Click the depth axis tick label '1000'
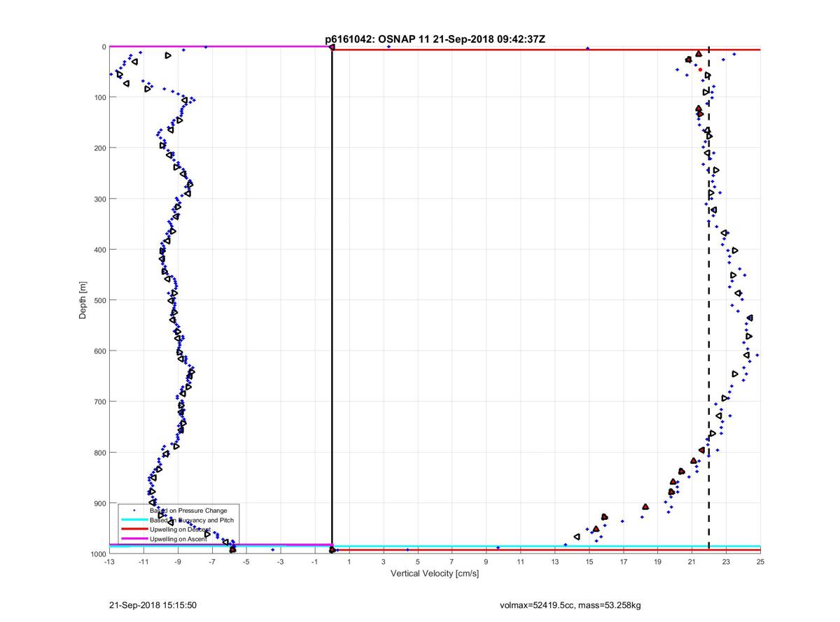This screenshot has width=840, height=622. click(97, 553)
